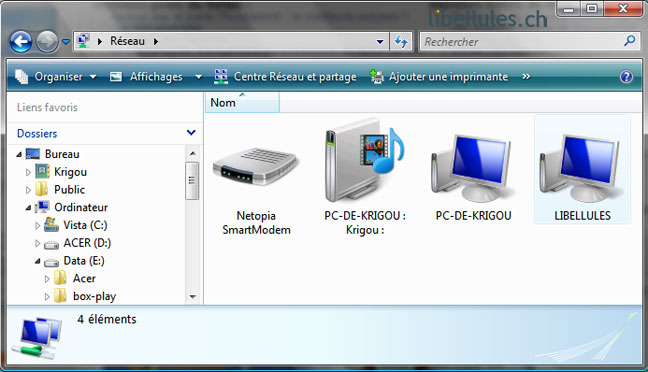
Task: Click the refresh button beside address bar
Action: [x=401, y=41]
